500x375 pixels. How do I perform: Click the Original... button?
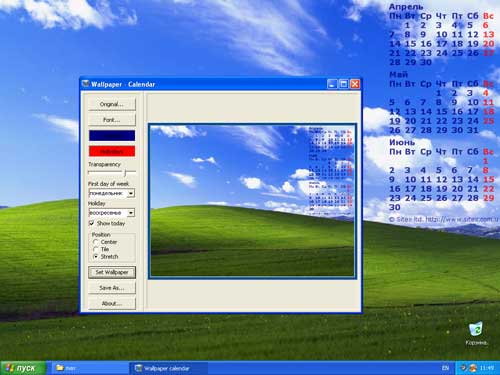[x=112, y=104]
